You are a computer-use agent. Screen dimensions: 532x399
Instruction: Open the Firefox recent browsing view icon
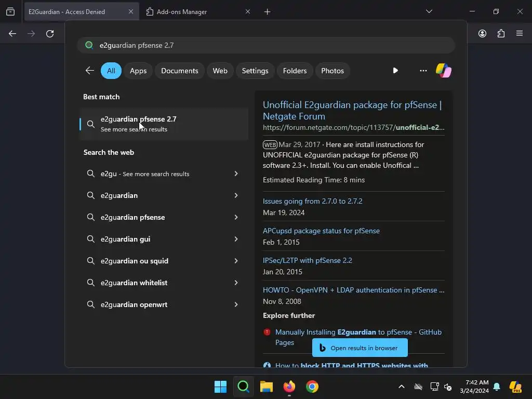tap(10, 11)
